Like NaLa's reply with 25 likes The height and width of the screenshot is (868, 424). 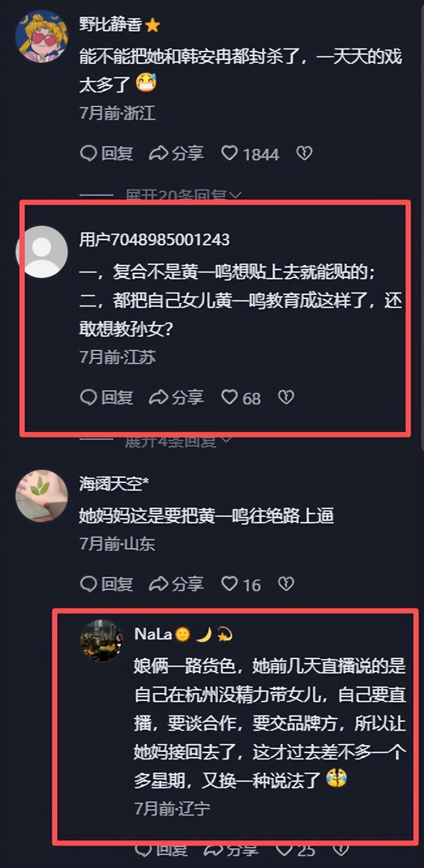295,850
